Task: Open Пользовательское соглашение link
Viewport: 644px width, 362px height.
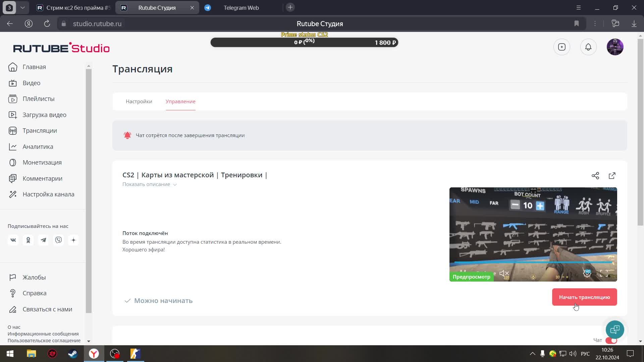Action: pos(44,341)
